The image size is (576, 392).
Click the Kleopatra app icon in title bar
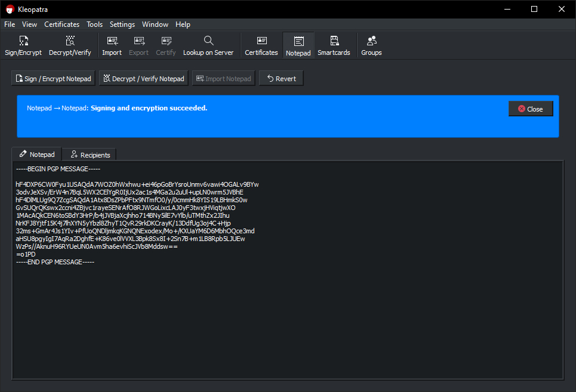click(x=10, y=9)
